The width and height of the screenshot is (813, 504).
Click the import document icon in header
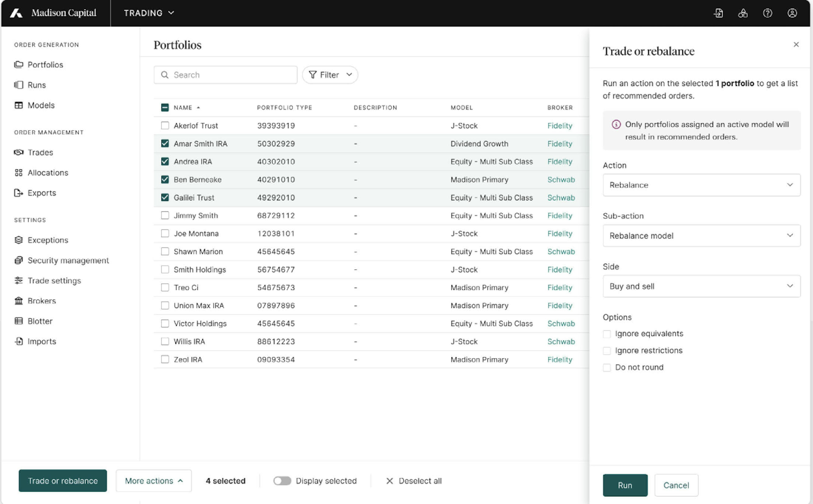point(718,13)
